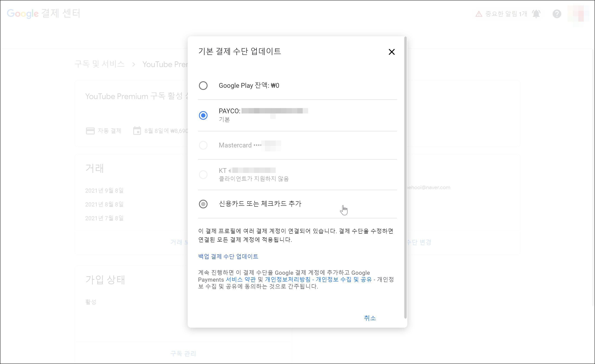The width and height of the screenshot is (595, 364).
Task: Click the notification bell icon
Action: 536,14
